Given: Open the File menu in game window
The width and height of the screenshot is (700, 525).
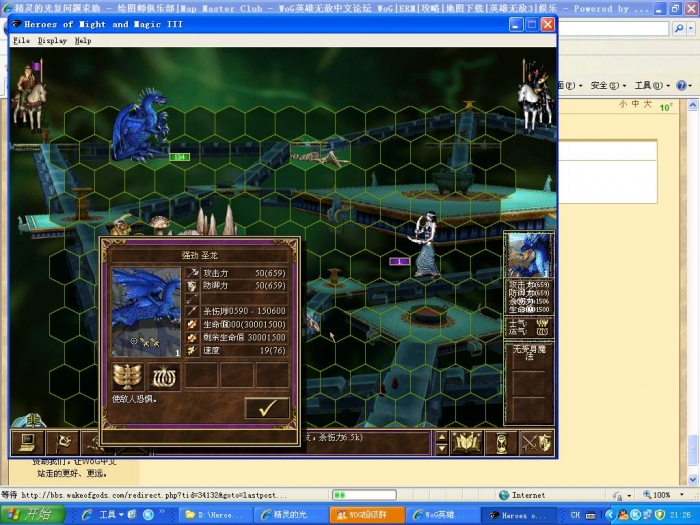Looking at the screenshot, I should (21, 41).
